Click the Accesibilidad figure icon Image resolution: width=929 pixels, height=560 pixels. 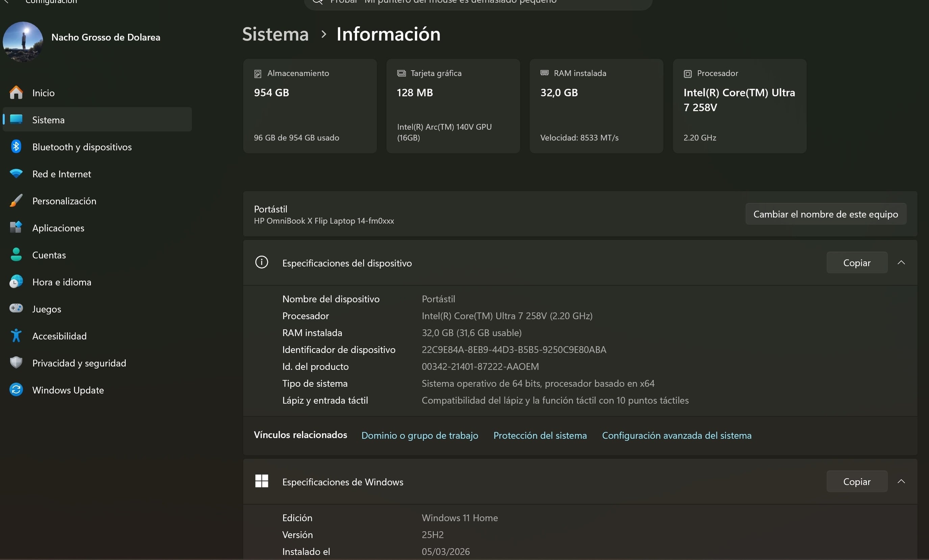(16, 335)
